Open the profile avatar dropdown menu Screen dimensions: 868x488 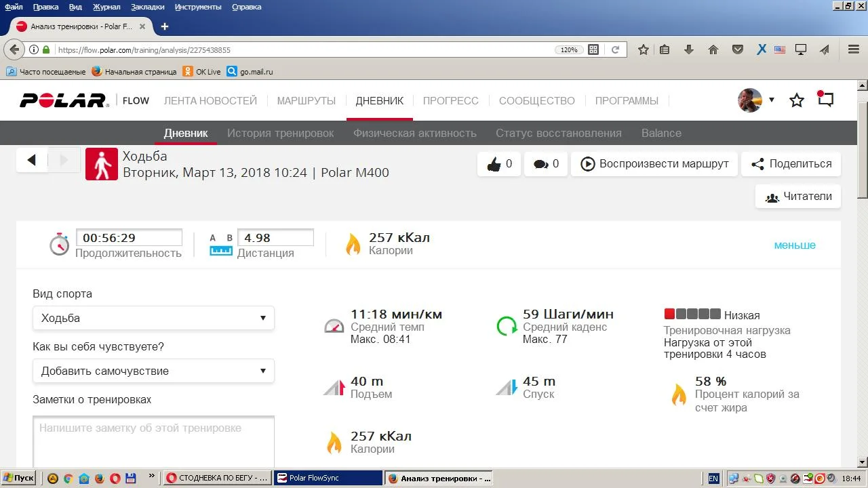click(x=755, y=100)
